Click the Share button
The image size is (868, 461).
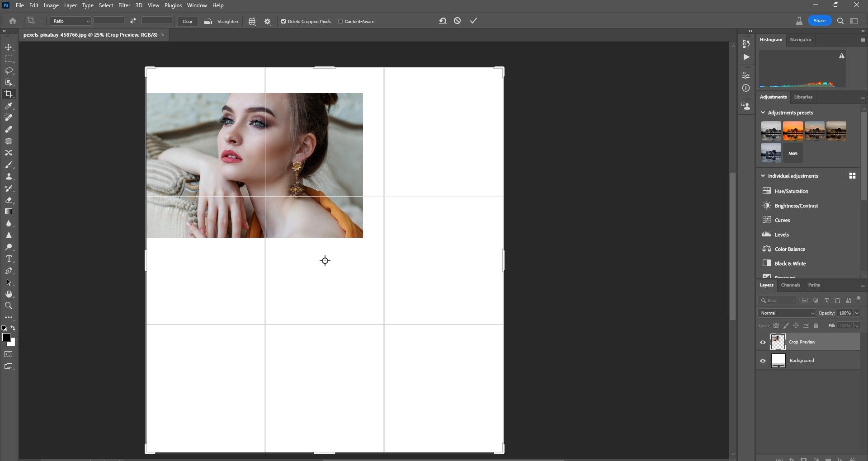pos(819,21)
